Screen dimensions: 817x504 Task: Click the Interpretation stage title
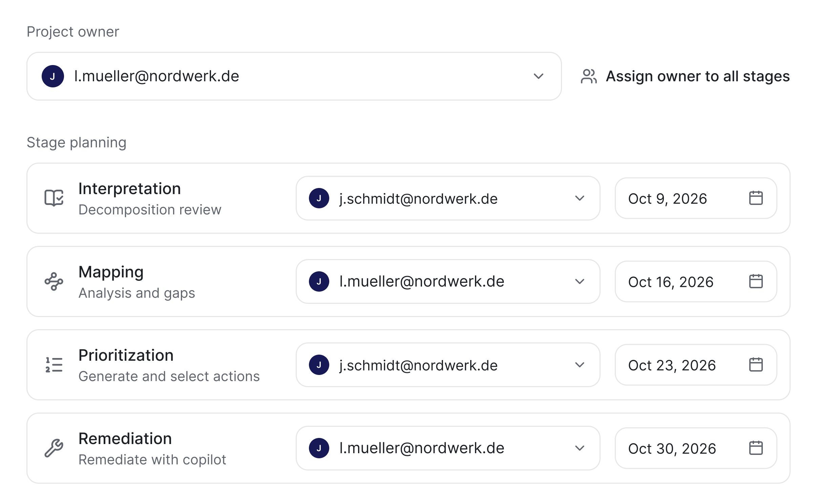[130, 189]
